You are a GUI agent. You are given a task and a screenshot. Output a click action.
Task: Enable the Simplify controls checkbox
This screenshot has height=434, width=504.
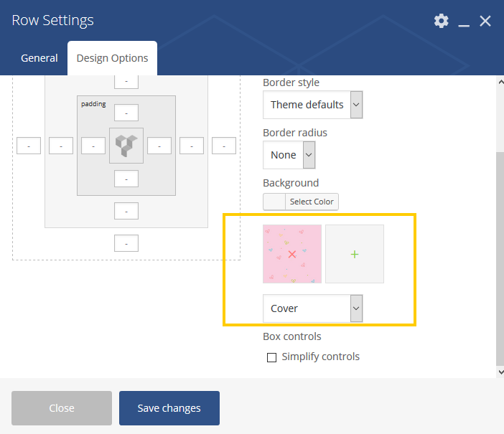271,357
